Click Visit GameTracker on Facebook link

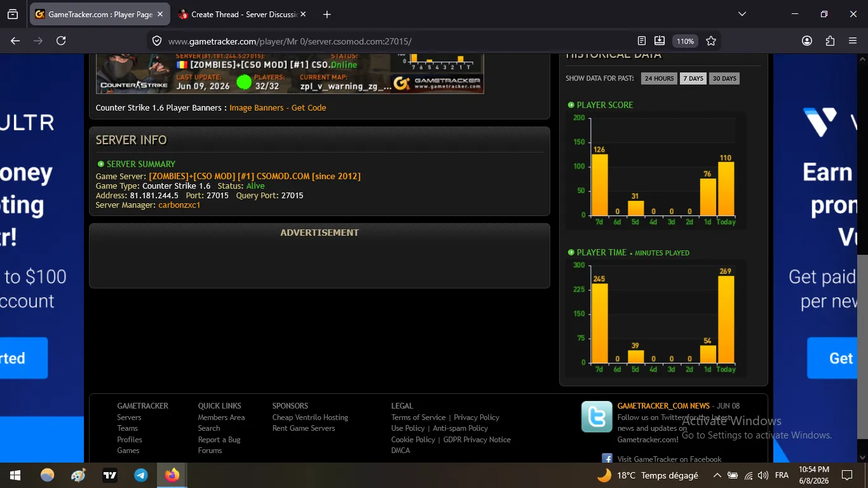669,459
